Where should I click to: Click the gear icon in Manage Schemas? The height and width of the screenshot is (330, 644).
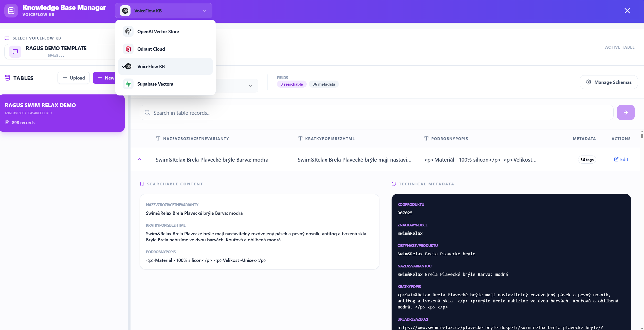(x=588, y=82)
